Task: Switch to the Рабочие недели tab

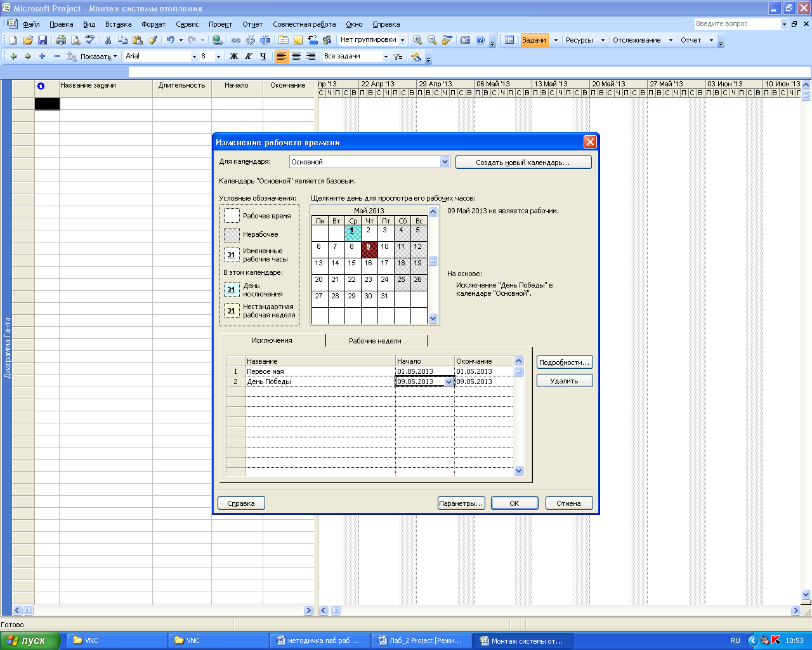Action: 375,341
